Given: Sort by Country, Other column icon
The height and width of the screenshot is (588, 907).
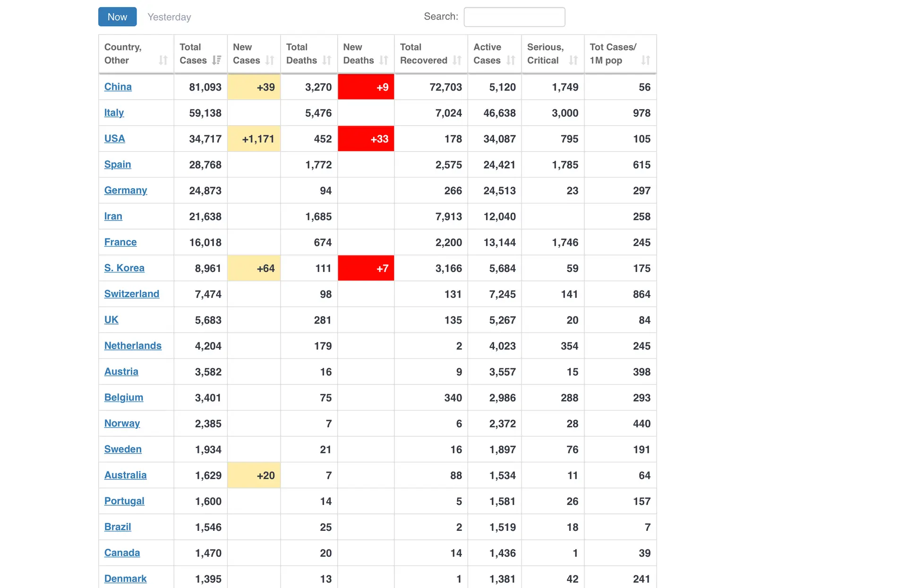Looking at the screenshot, I should coord(163,60).
